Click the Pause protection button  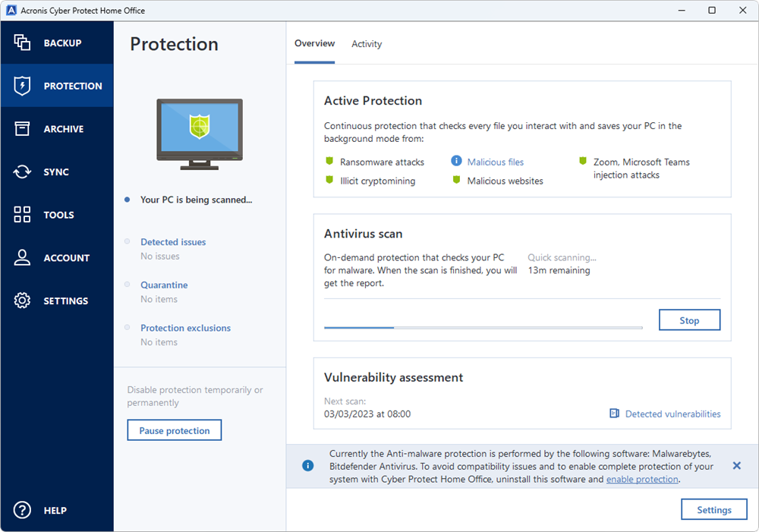[175, 430]
